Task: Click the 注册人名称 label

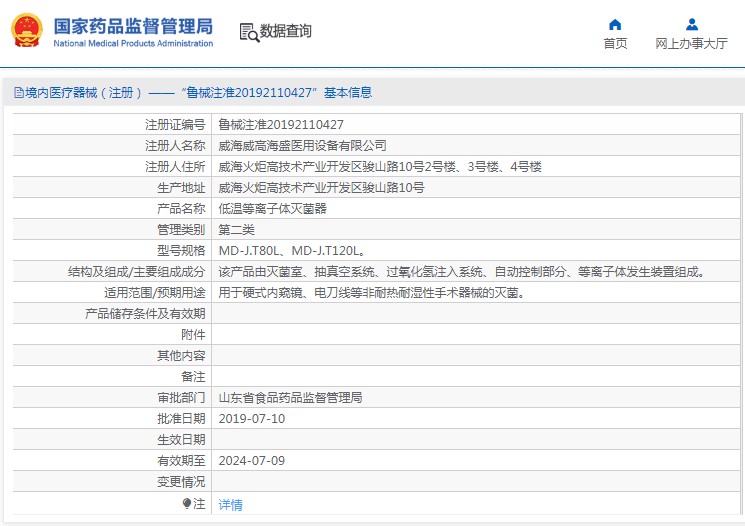Action: pos(175,145)
